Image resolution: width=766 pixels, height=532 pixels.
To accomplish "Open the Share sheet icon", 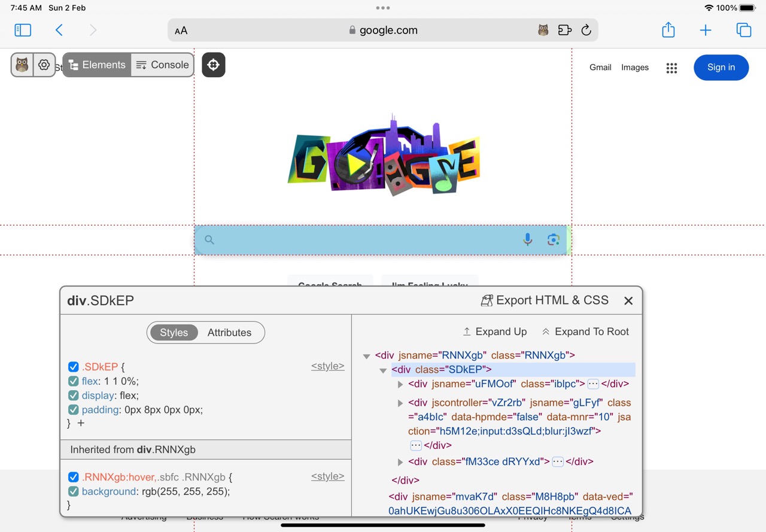I will 668,30.
